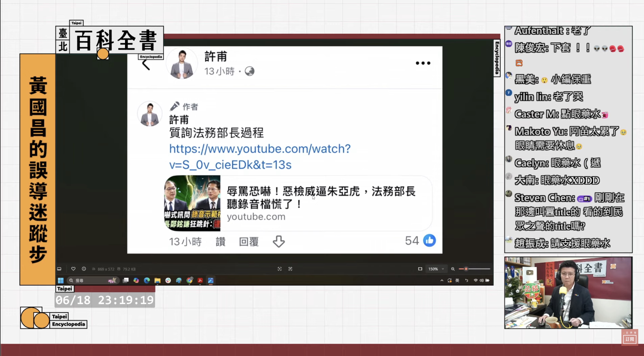Click the Wi-Fi network tray icon
644x356 pixels.
475,280
